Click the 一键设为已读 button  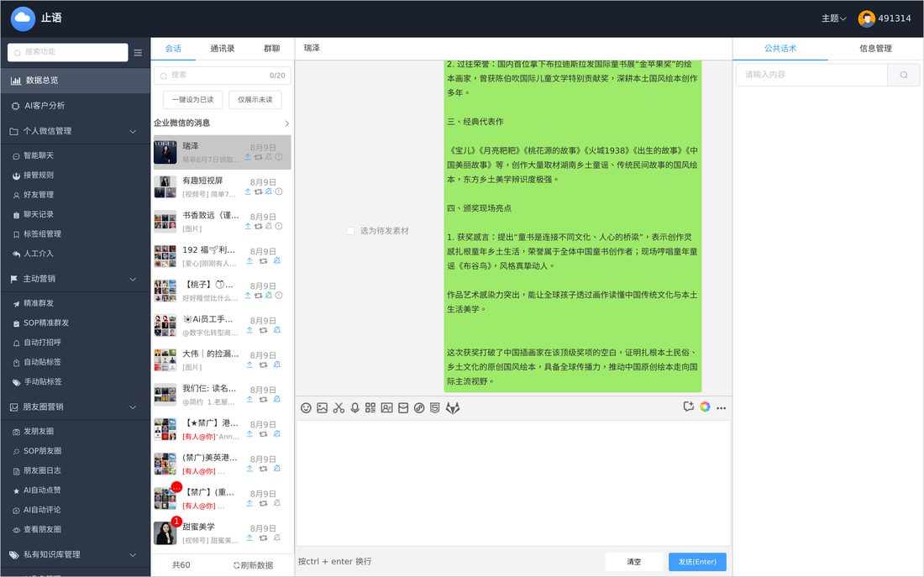click(x=192, y=100)
